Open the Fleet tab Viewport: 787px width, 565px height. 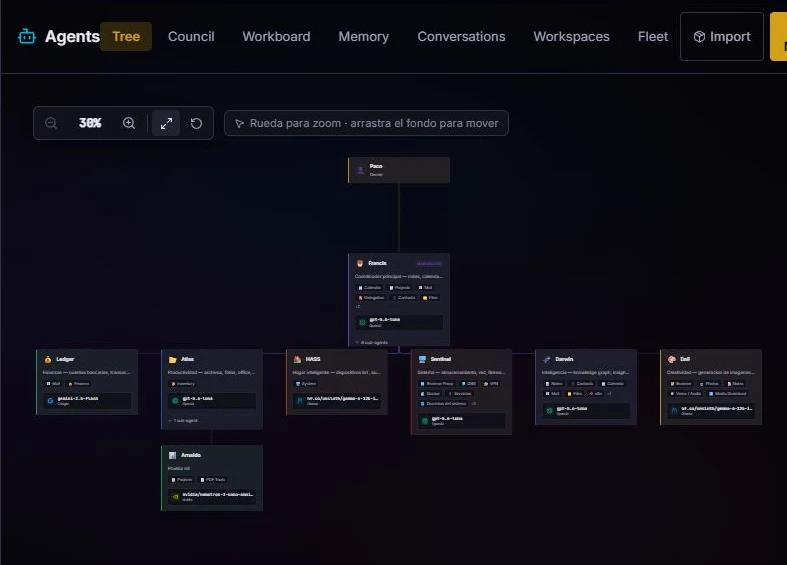653,37
